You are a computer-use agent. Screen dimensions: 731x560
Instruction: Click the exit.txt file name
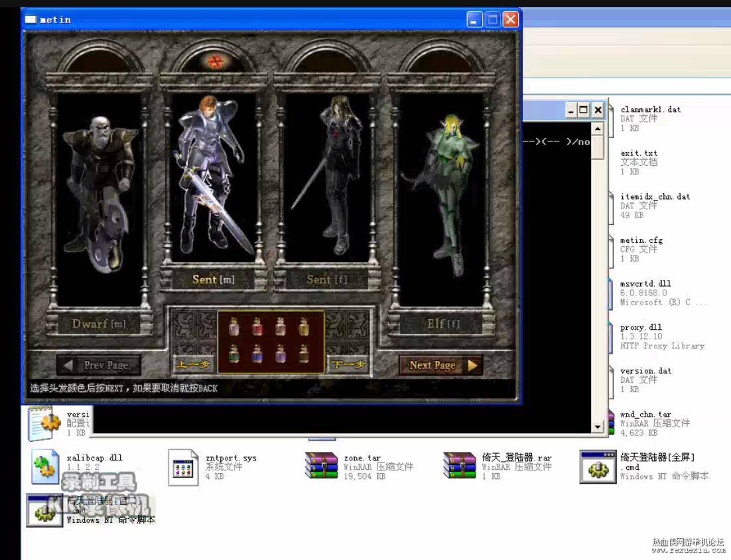coord(639,153)
